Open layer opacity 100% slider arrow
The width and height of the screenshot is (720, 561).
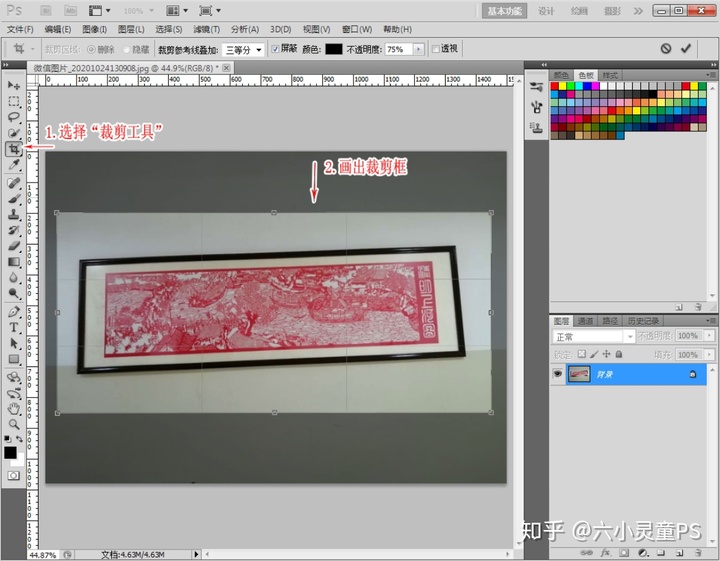[710, 336]
